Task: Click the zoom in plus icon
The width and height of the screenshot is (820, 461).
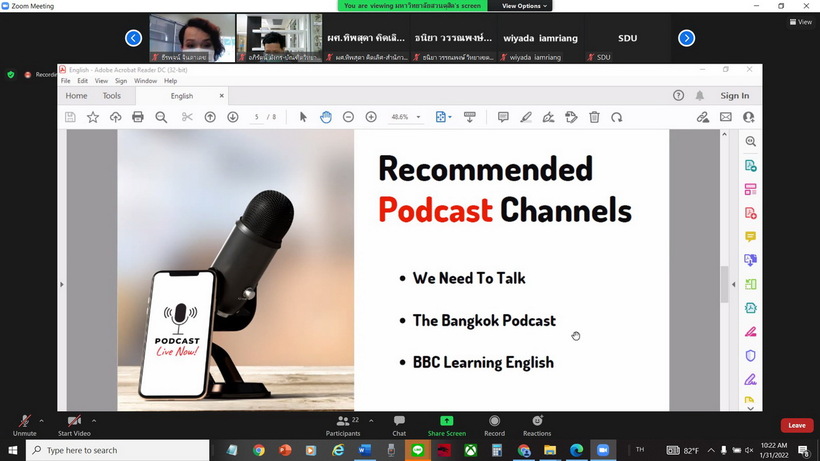Action: [x=371, y=117]
